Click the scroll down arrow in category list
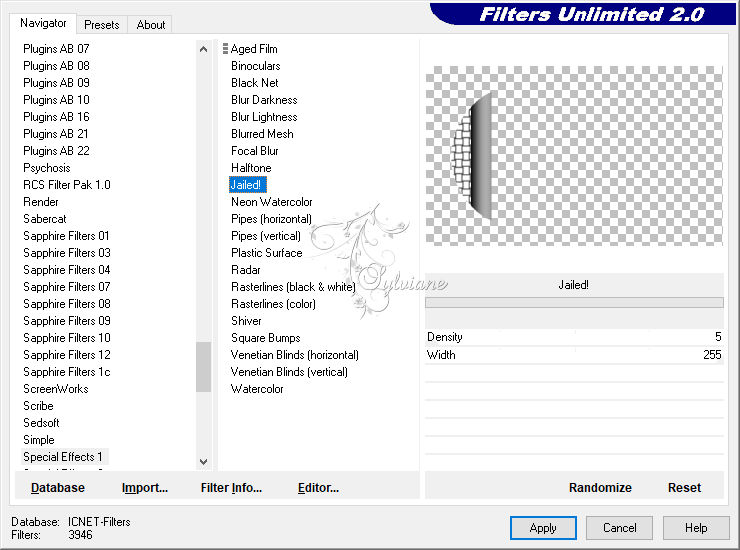740x550 pixels. click(x=203, y=461)
